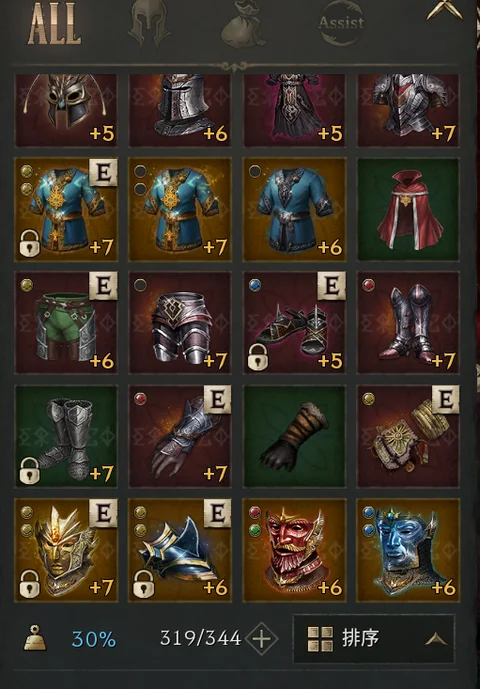
Task: Click the padlock on the blue tunic
Action: pos(30,243)
